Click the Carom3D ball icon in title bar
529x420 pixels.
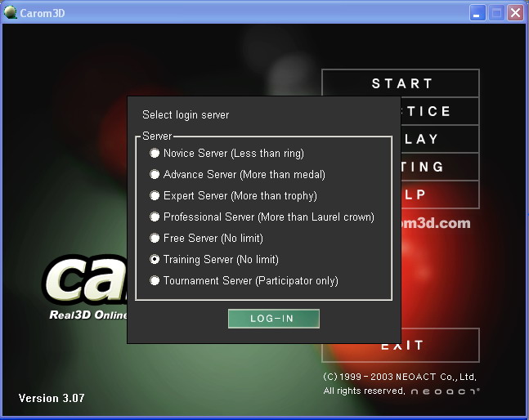(x=10, y=12)
